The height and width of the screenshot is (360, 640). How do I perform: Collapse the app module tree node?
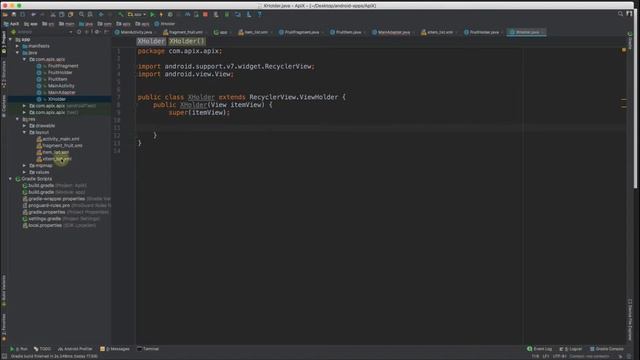(x=11, y=40)
